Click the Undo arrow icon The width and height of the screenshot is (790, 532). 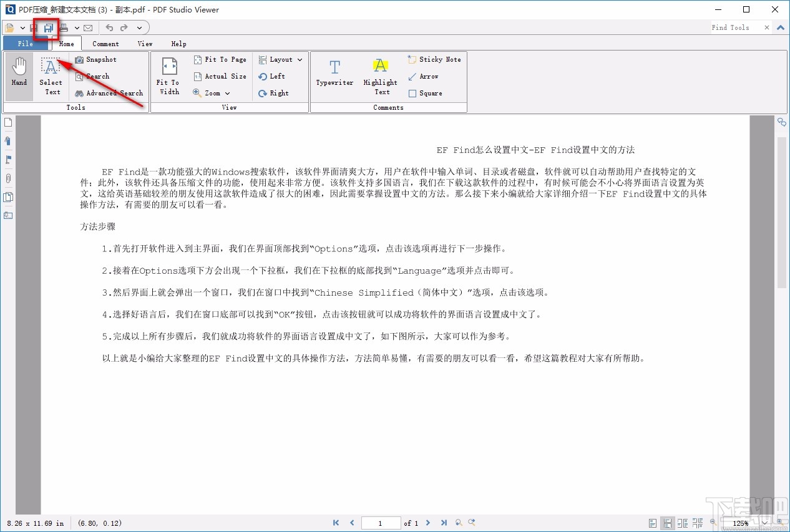109,27
